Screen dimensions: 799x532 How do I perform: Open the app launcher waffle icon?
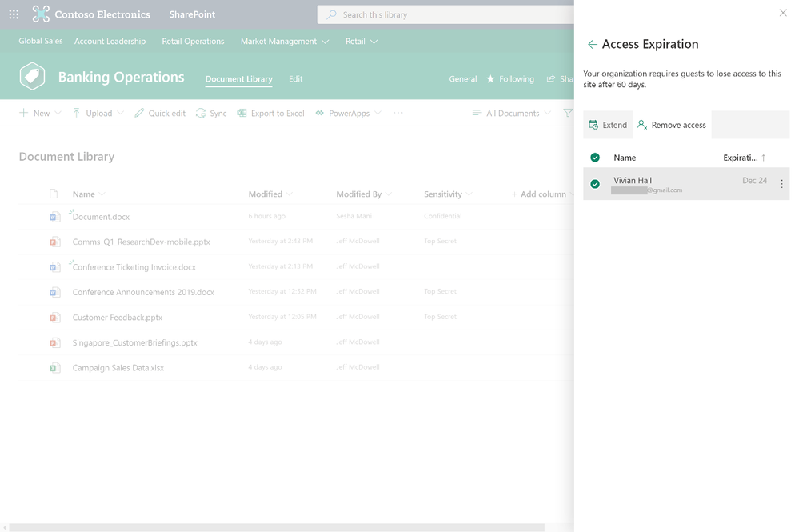[x=14, y=14]
